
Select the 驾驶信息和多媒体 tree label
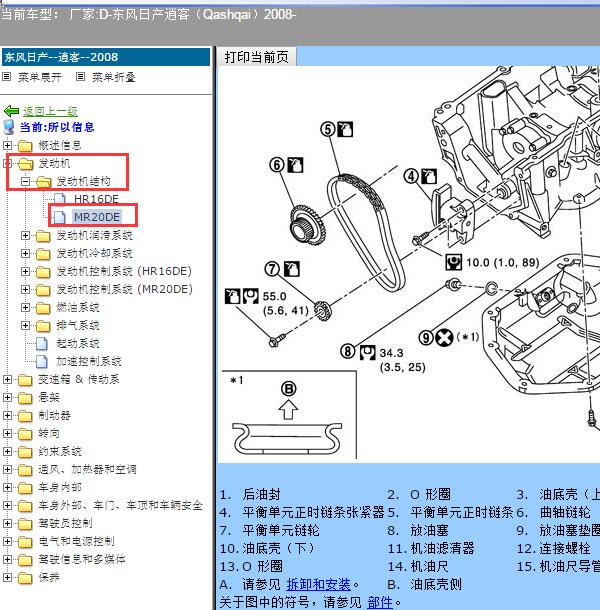pos(82,559)
